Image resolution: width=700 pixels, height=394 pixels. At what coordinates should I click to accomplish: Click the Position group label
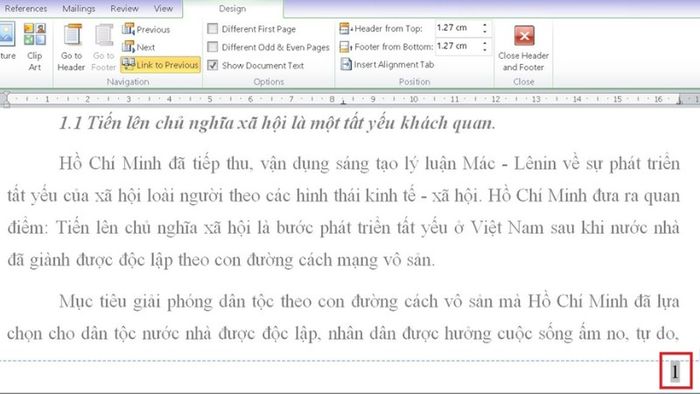tap(414, 82)
